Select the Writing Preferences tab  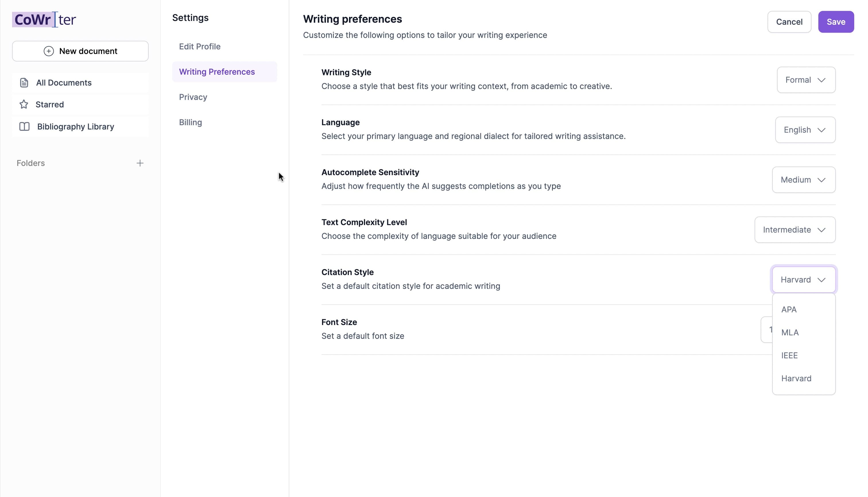pyautogui.click(x=224, y=72)
